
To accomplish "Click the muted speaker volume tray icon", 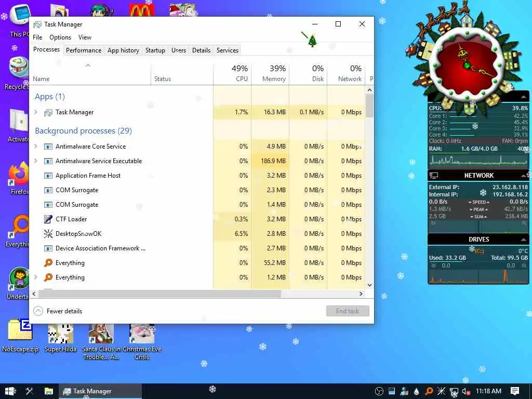I will (x=466, y=392).
